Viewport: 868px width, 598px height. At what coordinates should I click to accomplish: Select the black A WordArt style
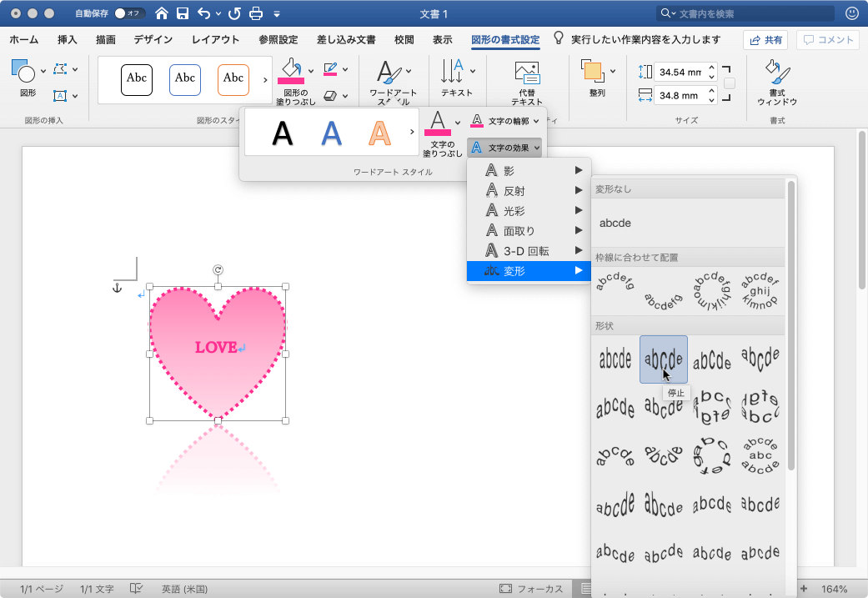tap(283, 133)
